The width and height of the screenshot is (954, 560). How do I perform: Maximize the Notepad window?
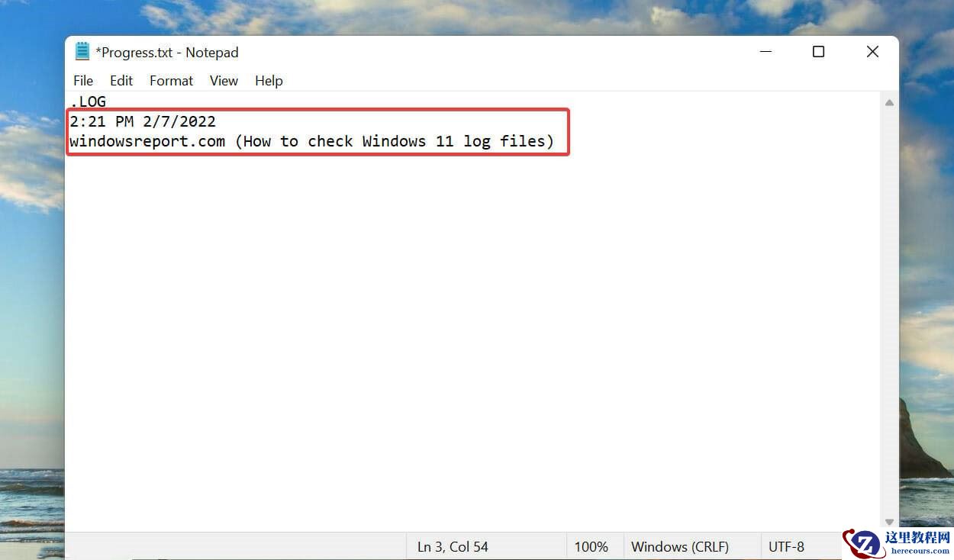click(x=818, y=52)
